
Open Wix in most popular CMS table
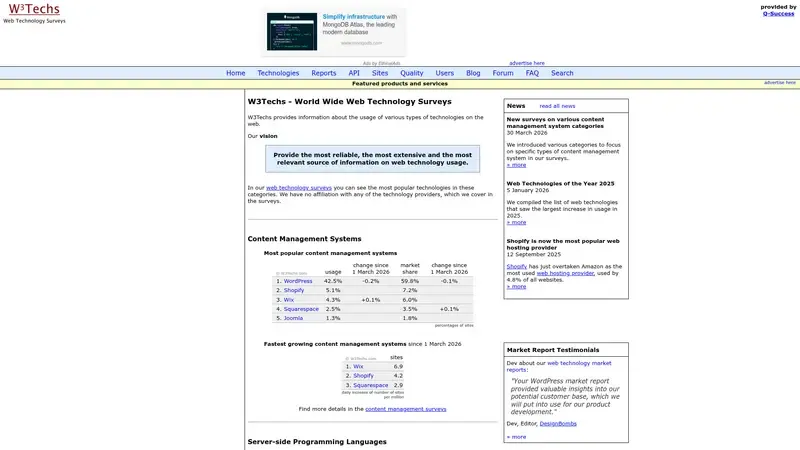click(289, 300)
